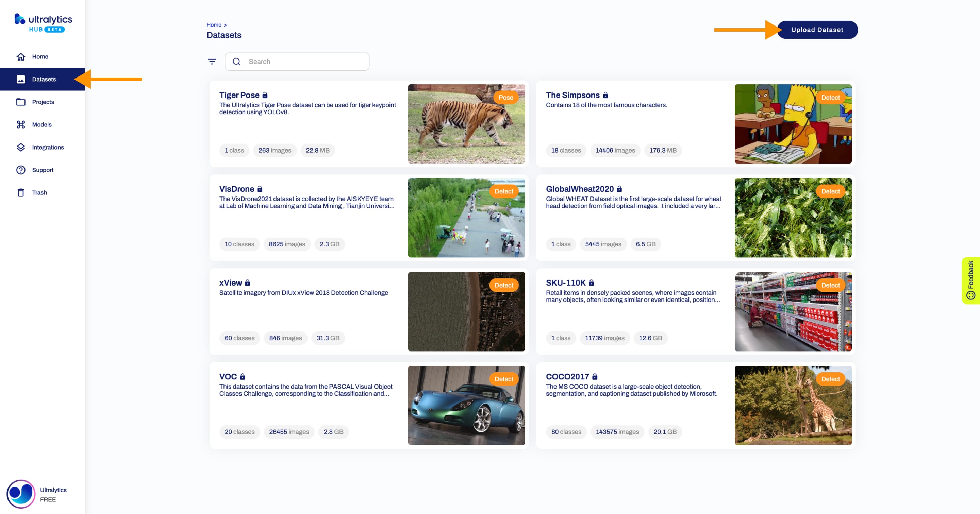Click the filter icon next to Search

212,62
